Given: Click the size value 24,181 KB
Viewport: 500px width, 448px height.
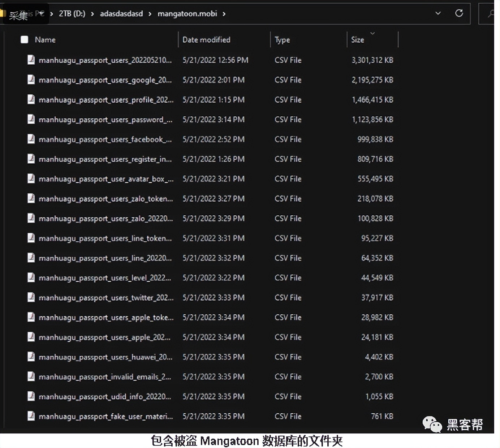Looking at the screenshot, I should 377,337.
